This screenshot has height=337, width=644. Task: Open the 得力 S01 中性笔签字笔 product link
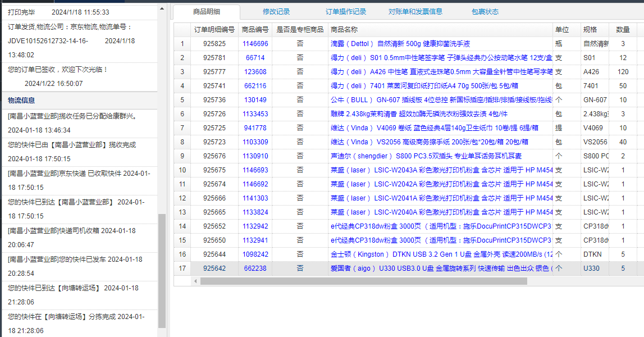tap(441, 58)
